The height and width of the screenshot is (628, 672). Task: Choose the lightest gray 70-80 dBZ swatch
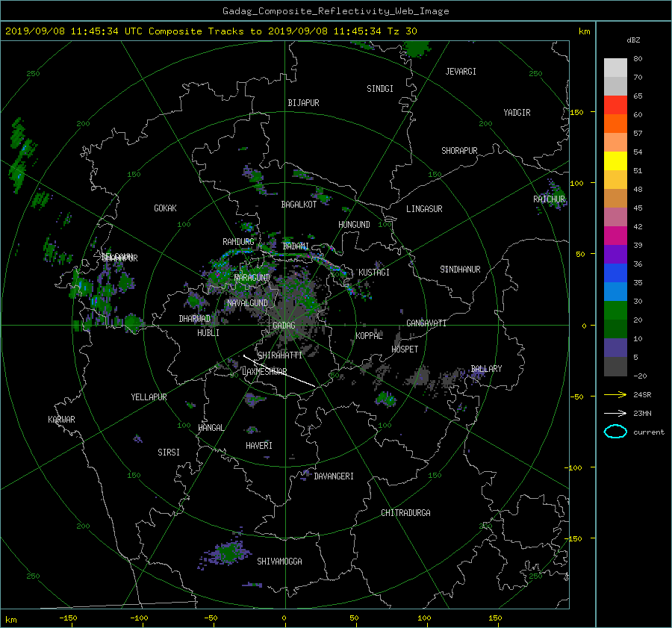point(615,67)
